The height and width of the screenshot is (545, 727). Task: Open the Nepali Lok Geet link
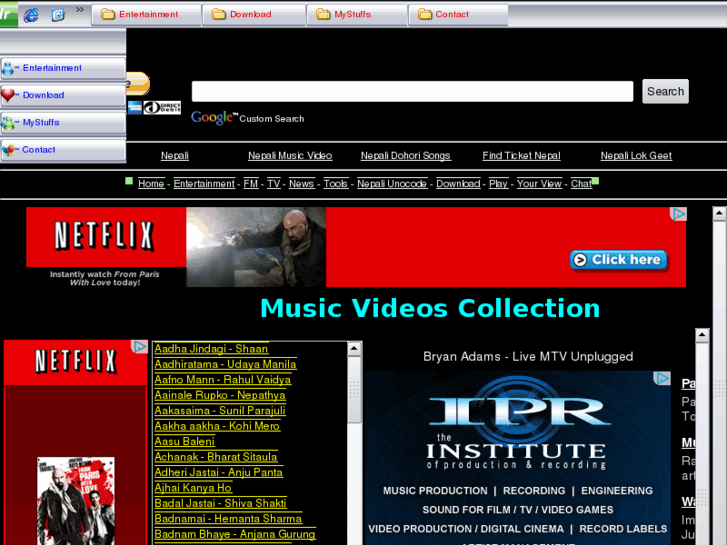[636, 156]
